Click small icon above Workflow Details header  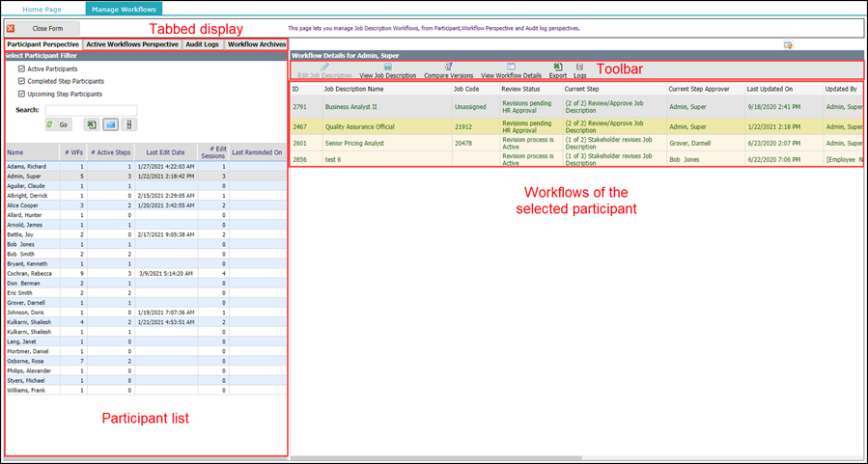tap(788, 44)
